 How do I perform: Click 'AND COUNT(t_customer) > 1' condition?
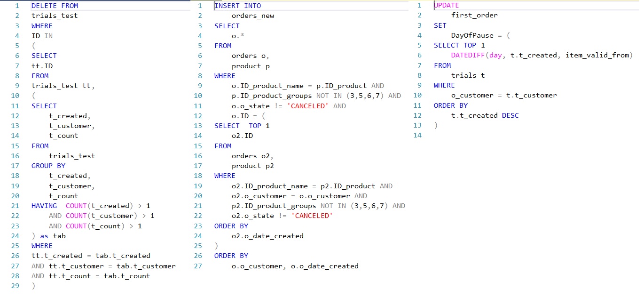[102, 216]
